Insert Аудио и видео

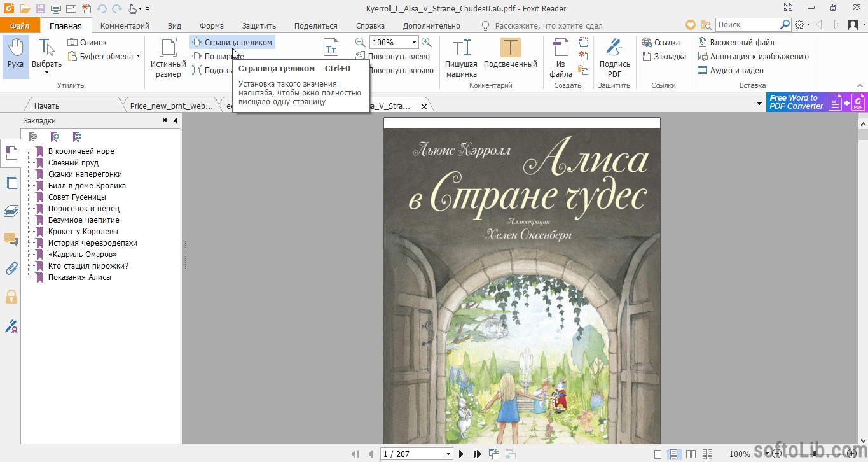[731, 70]
